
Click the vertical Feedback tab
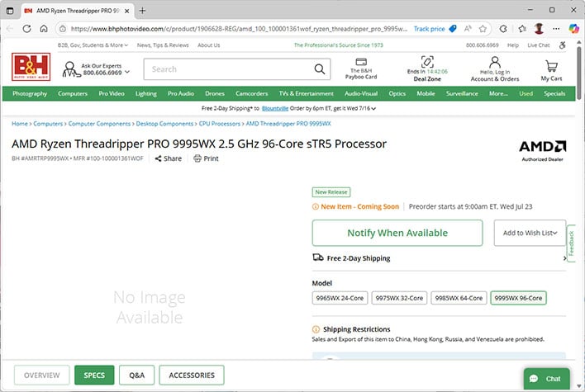(571, 243)
